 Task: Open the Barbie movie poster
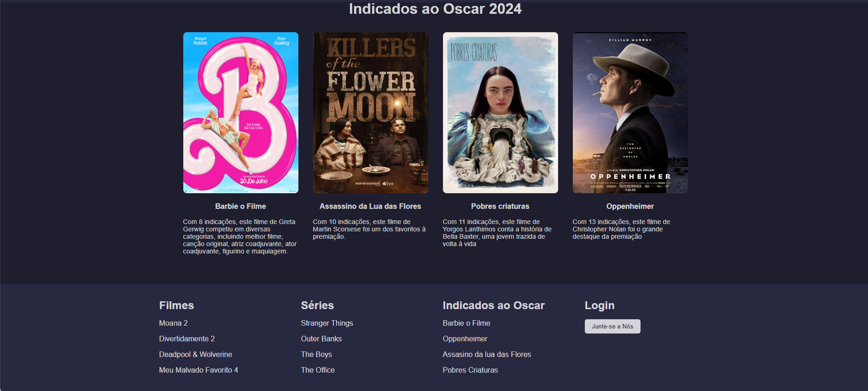[x=240, y=113]
